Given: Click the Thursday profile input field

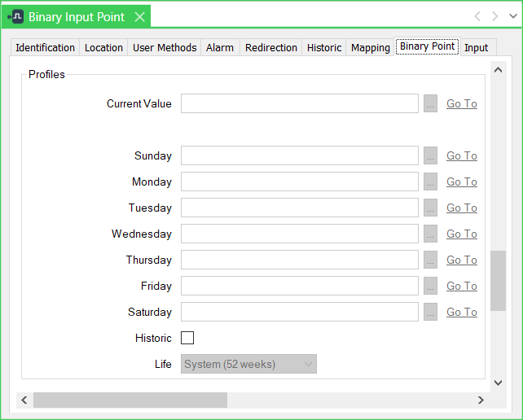Looking at the screenshot, I should 299,260.
